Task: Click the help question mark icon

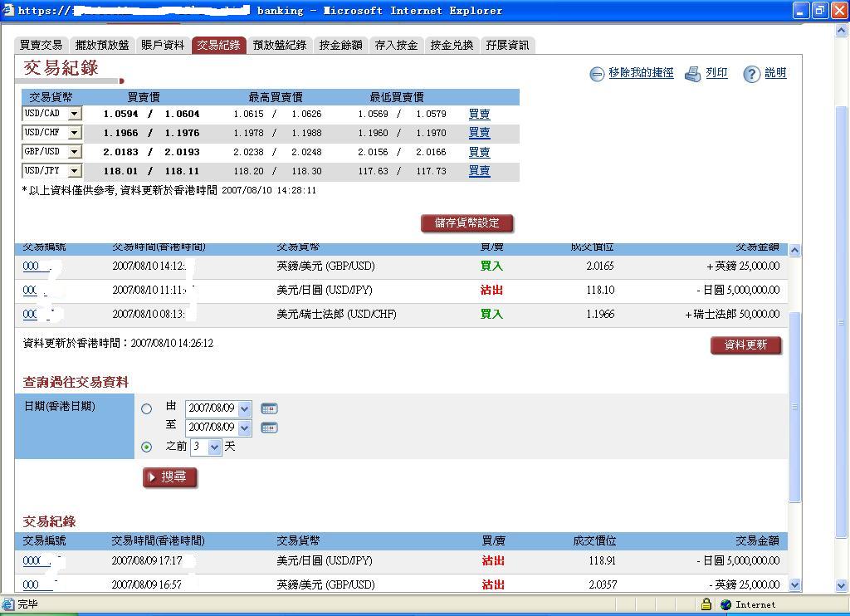Action: click(751, 74)
